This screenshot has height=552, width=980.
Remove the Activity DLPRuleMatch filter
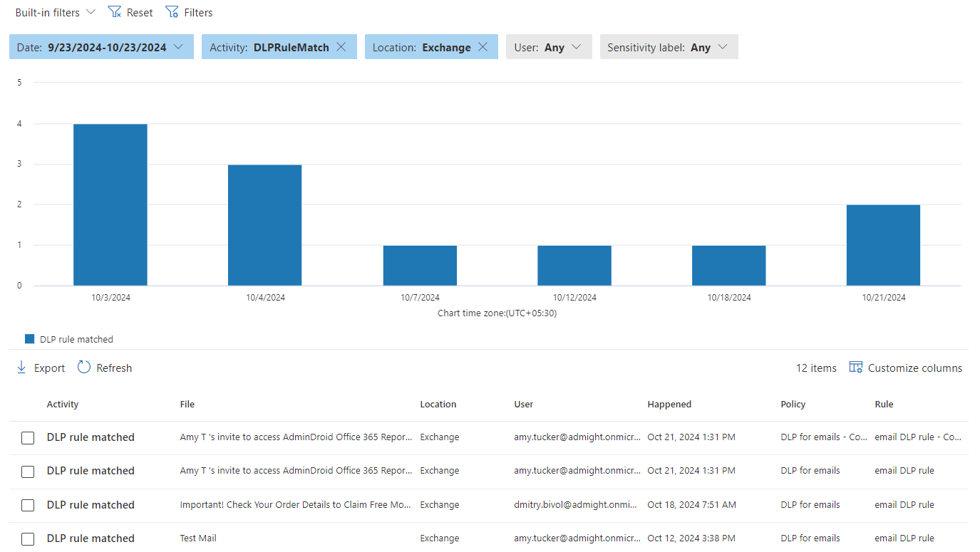point(341,47)
